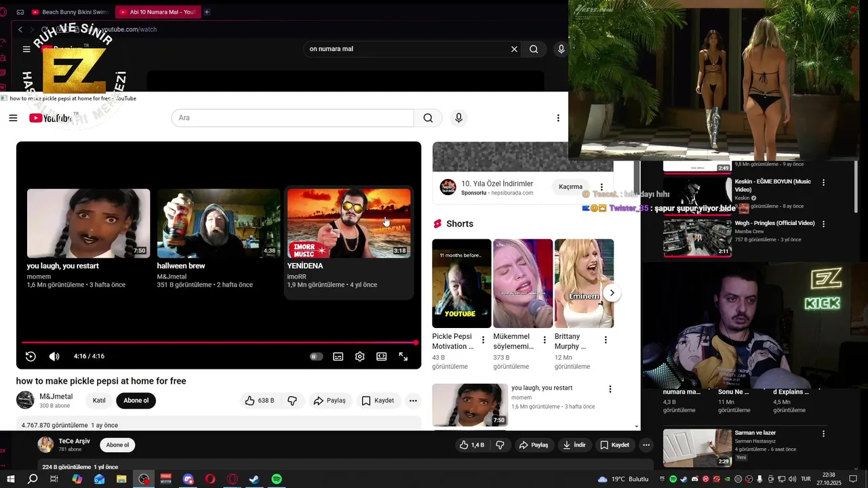The height and width of the screenshot is (488, 868).
Task: Like the video with 638 B
Action: pos(260,401)
